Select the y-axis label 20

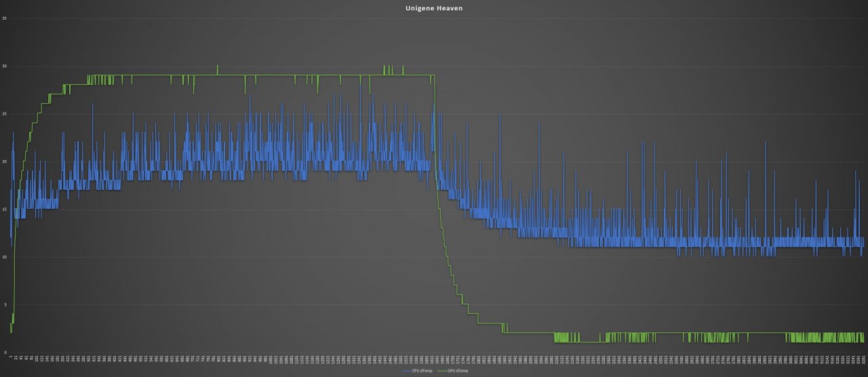pyautogui.click(x=5, y=161)
